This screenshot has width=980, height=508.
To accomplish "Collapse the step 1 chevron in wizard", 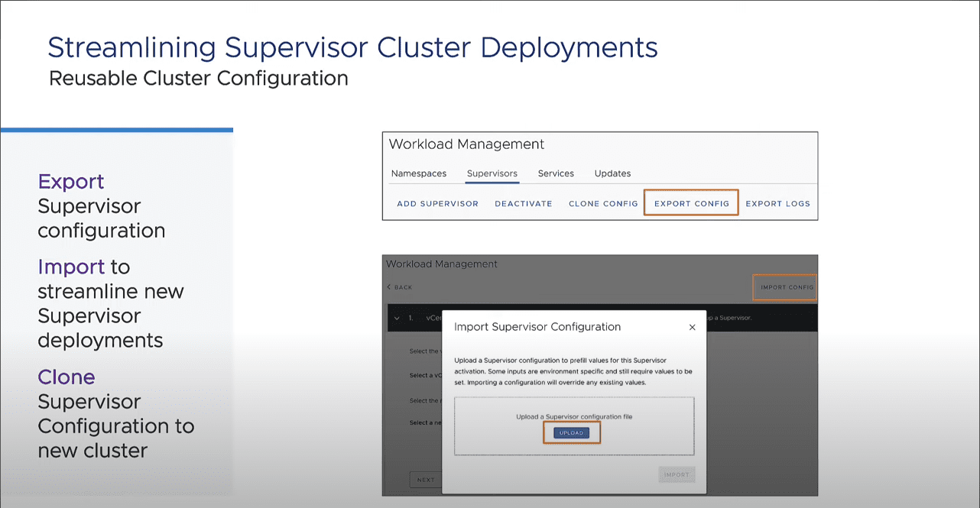I will coord(397,318).
